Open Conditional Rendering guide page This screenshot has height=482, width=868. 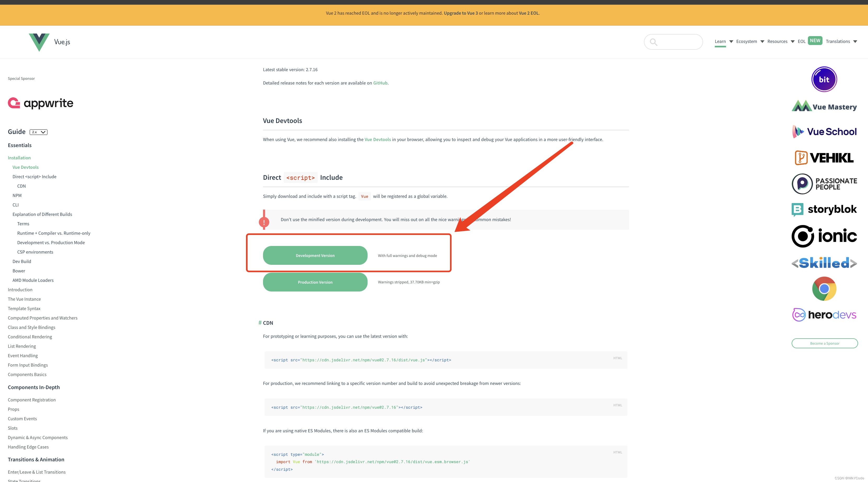(30, 337)
